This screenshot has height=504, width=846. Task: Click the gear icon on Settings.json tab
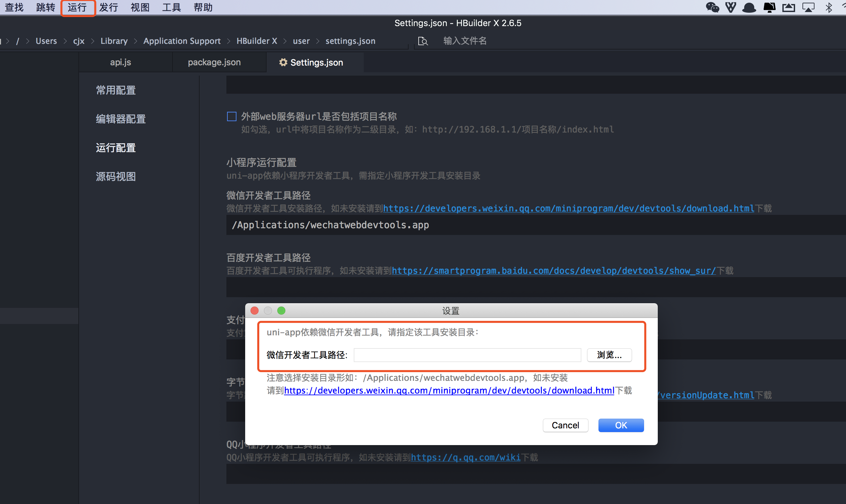283,63
